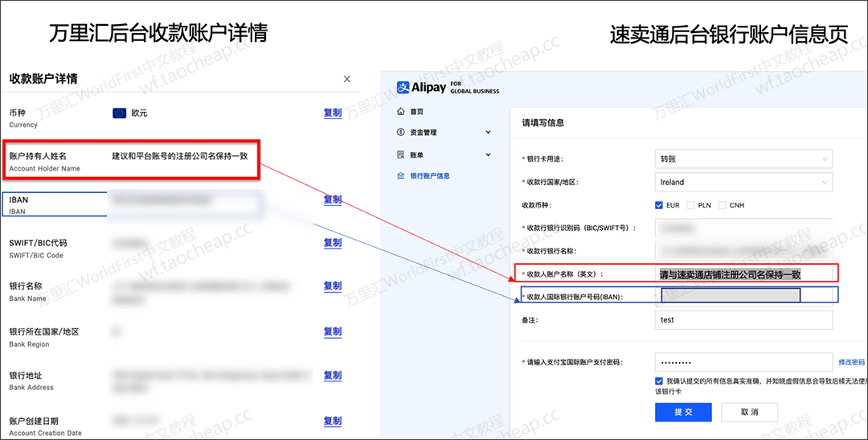Click the 账单 bill icon

[x=401, y=154]
